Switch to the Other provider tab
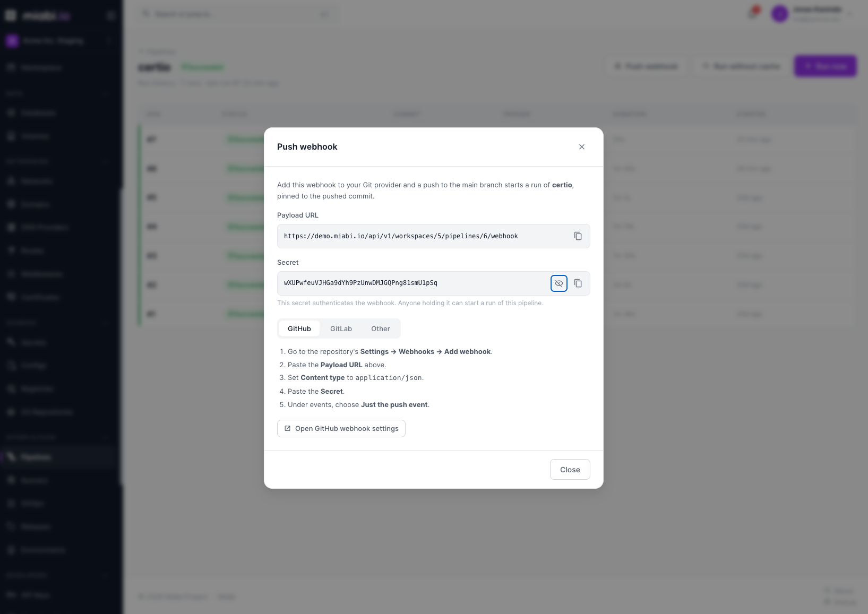This screenshot has width=868, height=614. [x=381, y=328]
